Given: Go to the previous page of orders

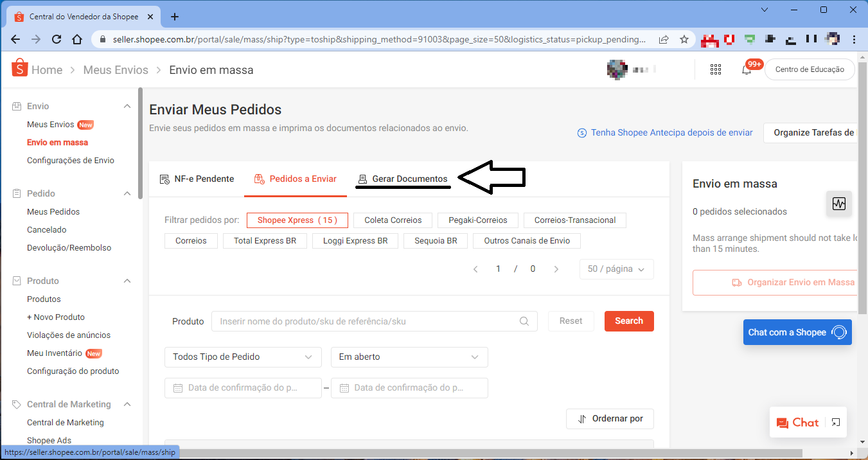Looking at the screenshot, I should click(x=475, y=269).
